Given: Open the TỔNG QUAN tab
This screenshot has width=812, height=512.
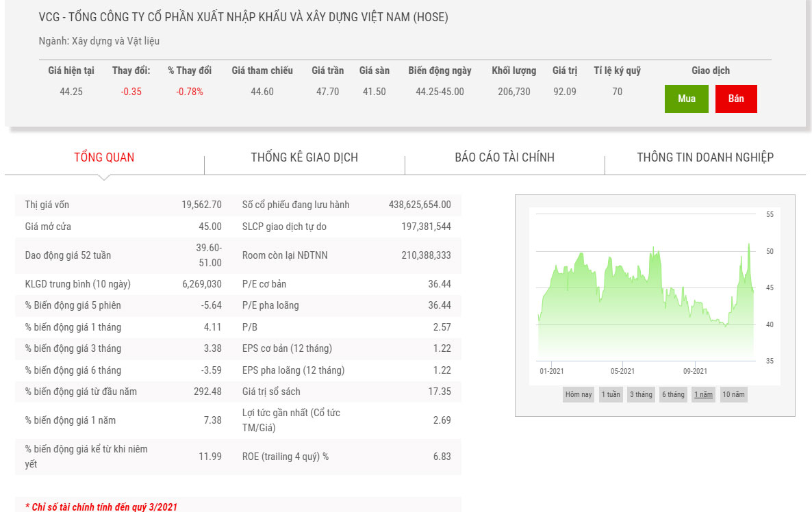Looking at the screenshot, I should [x=104, y=157].
